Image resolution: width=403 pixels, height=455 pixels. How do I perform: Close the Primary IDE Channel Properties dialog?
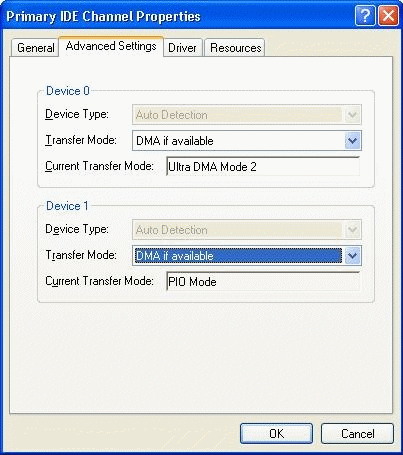pyautogui.click(x=388, y=15)
